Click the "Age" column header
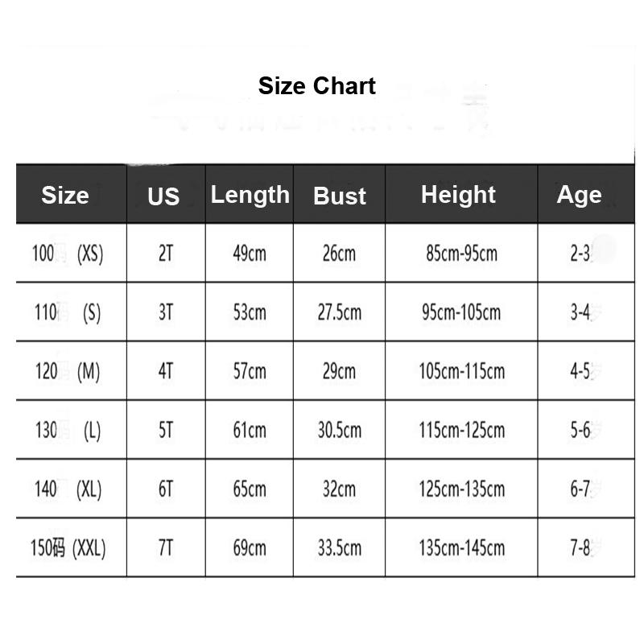 (579, 195)
